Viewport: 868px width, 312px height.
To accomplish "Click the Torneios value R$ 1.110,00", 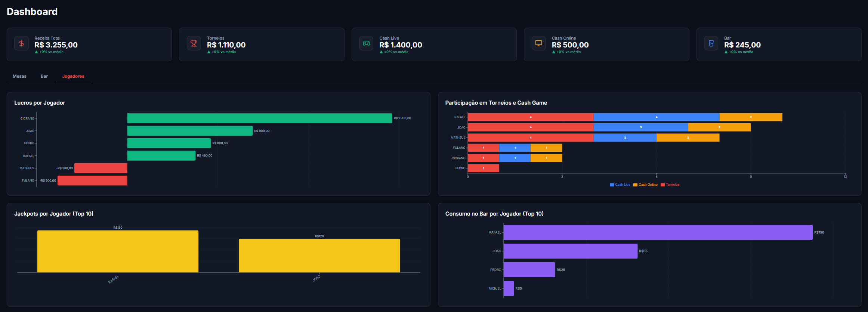I will (226, 45).
